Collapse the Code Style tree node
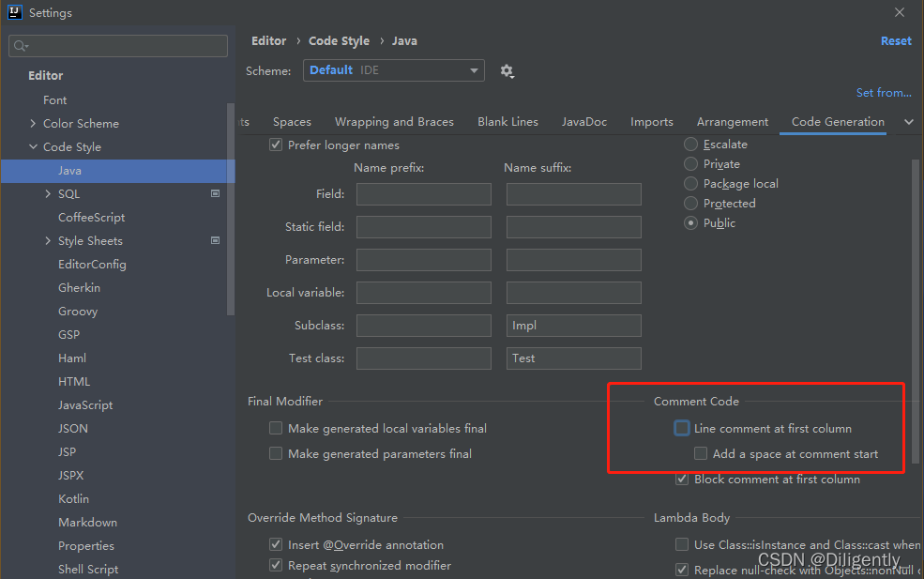 point(33,146)
